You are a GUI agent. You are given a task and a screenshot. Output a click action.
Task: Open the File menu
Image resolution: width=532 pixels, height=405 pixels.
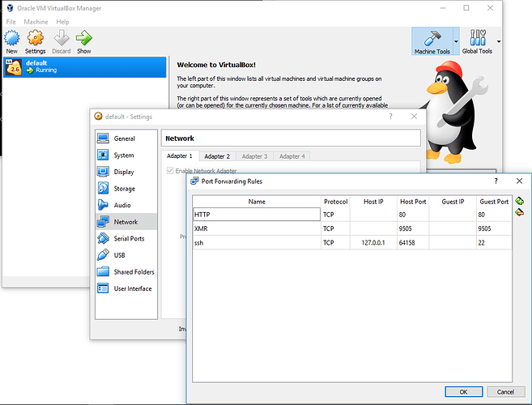pyautogui.click(x=11, y=22)
